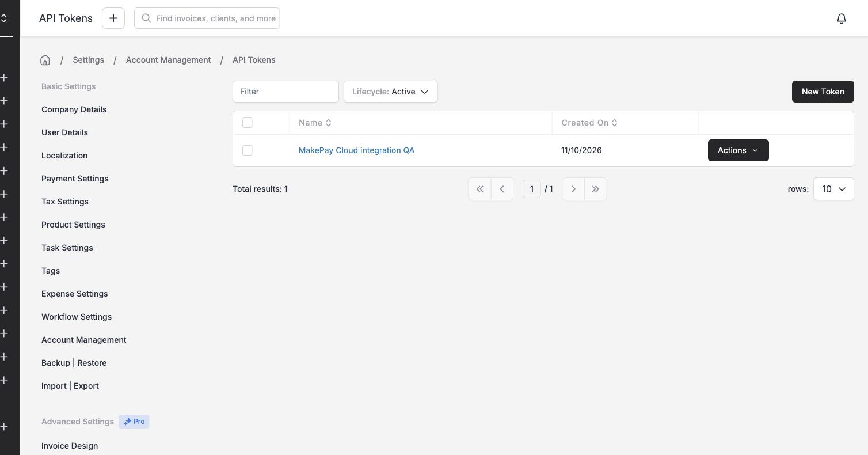
Task: Open Backup | Restore settings
Action: 74,363
